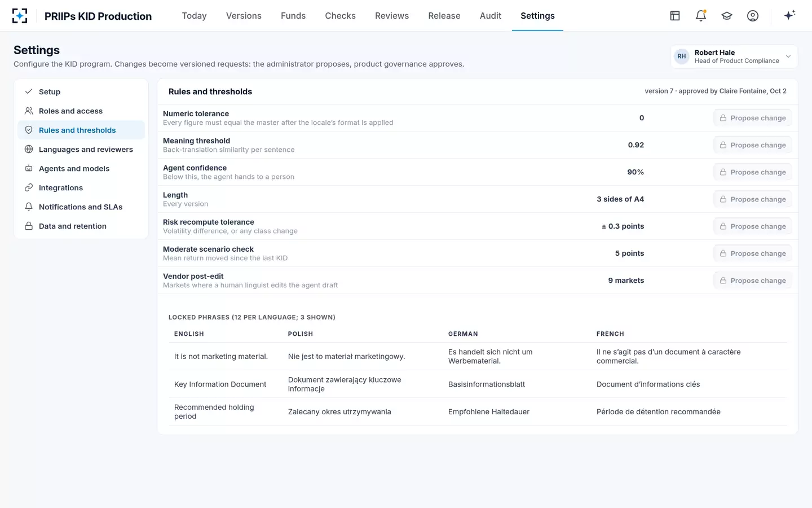
Task: Open the user account circle icon
Action: point(753,16)
